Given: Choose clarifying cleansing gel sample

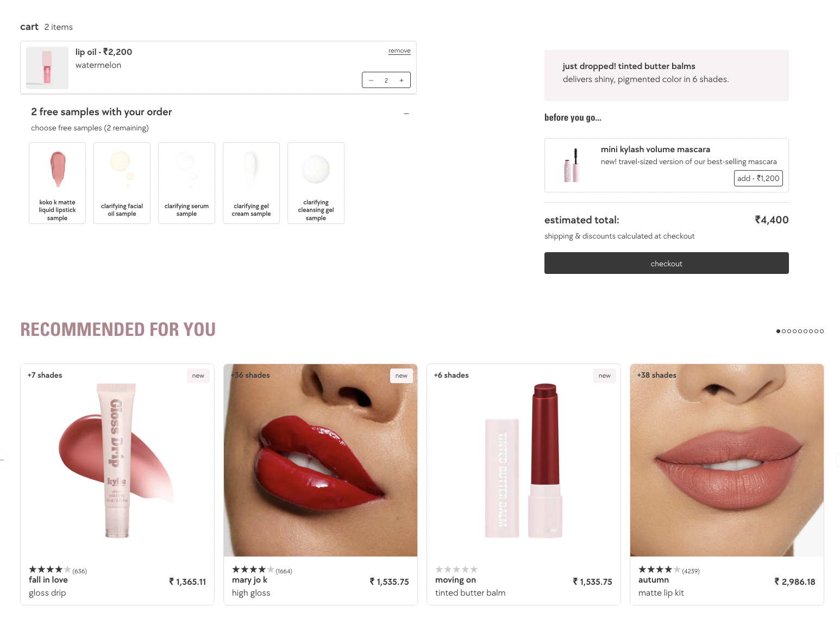Looking at the screenshot, I should click(x=316, y=183).
